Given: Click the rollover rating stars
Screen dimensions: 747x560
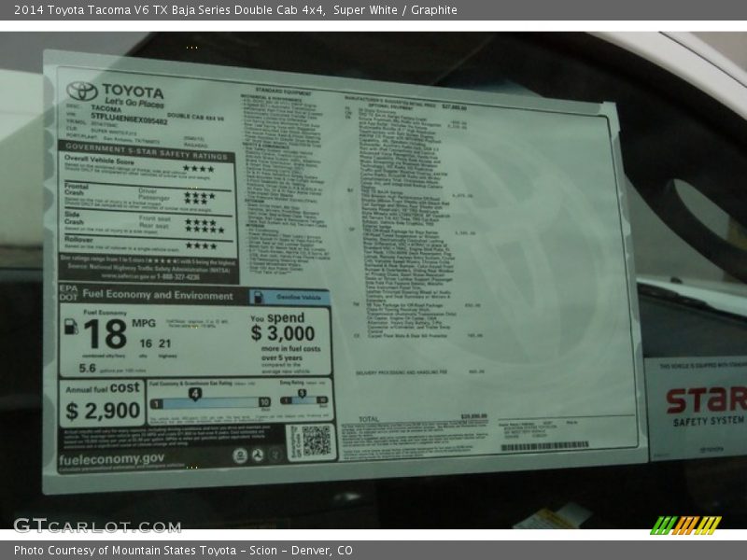Looking at the screenshot, I should tap(201, 245).
